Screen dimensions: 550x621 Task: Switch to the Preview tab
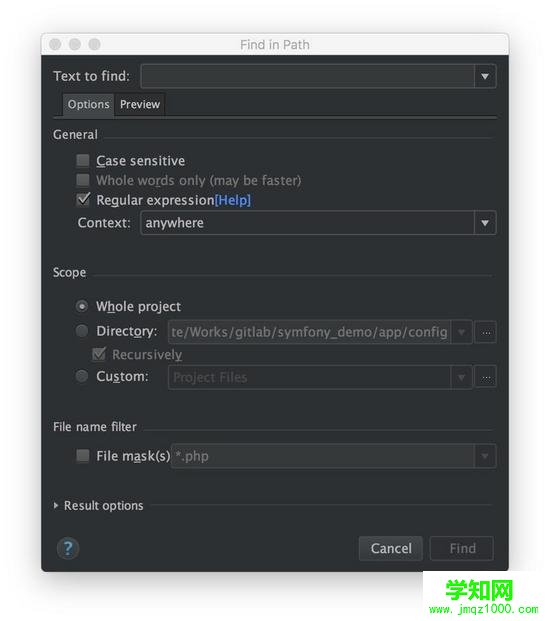click(140, 105)
